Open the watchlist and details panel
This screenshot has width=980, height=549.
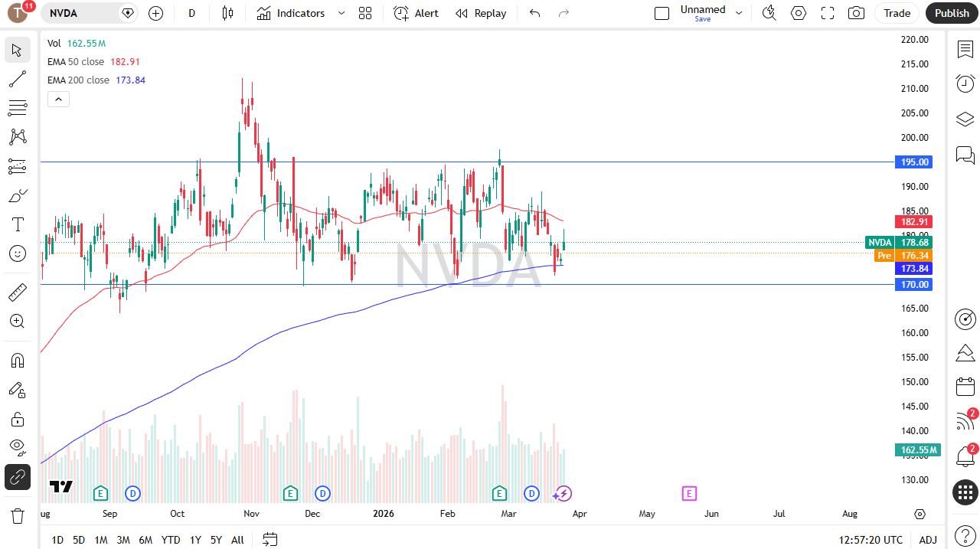click(x=965, y=50)
